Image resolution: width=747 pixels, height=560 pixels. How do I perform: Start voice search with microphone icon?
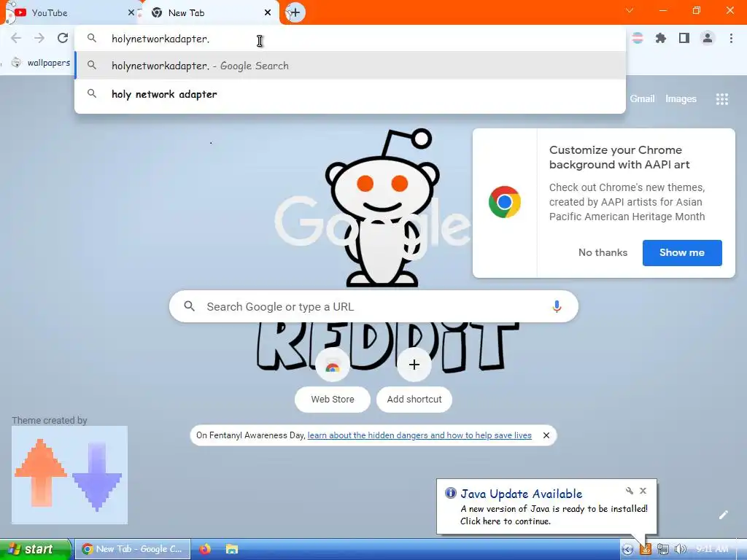[557, 306]
